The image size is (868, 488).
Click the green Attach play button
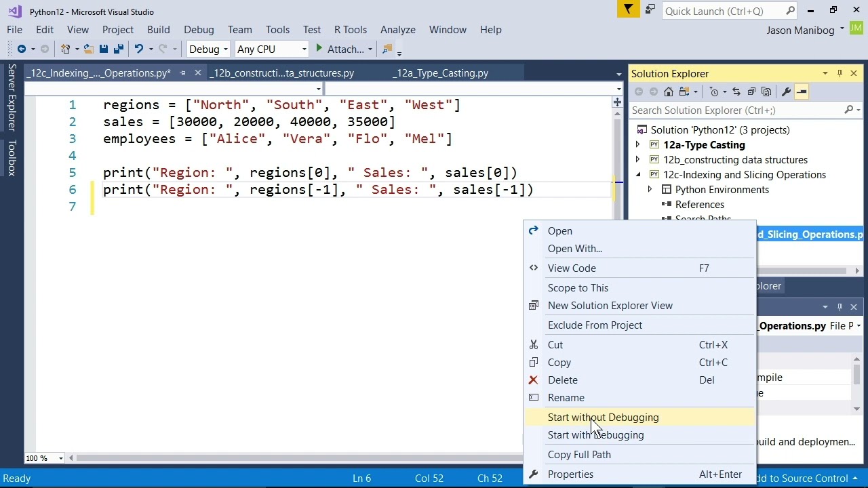pos(319,49)
